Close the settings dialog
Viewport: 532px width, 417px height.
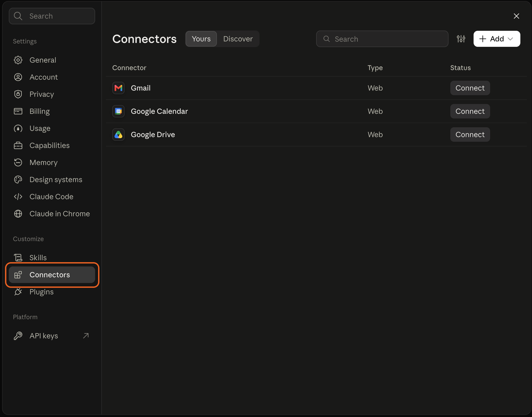point(516,16)
